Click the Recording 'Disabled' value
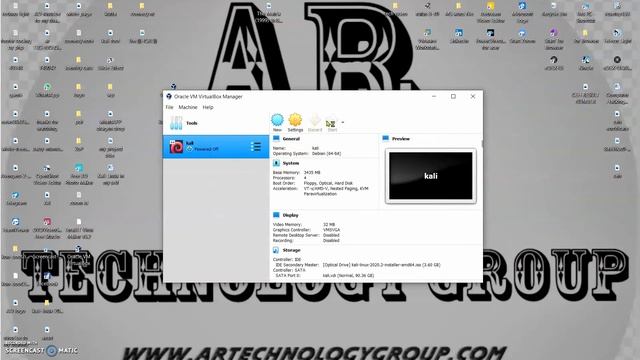The width and height of the screenshot is (640, 360). point(331,240)
